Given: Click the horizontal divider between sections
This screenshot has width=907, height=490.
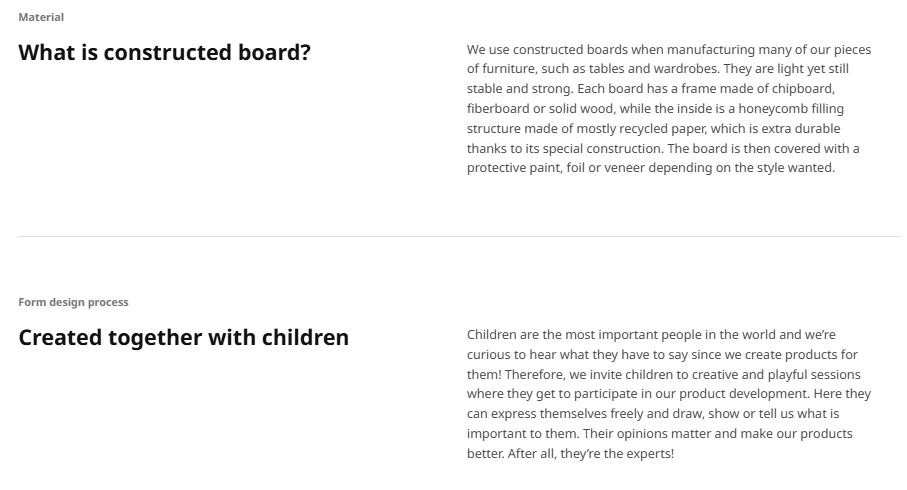Looking at the screenshot, I should click(459, 236).
